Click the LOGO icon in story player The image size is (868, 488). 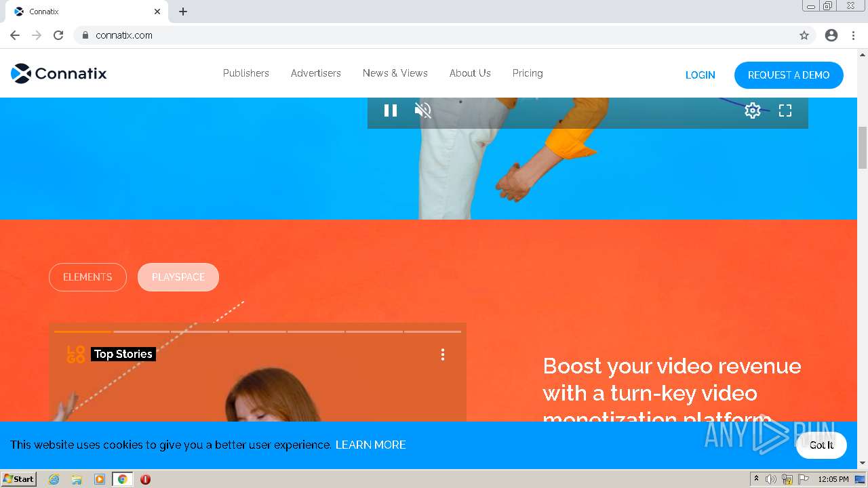pos(76,354)
